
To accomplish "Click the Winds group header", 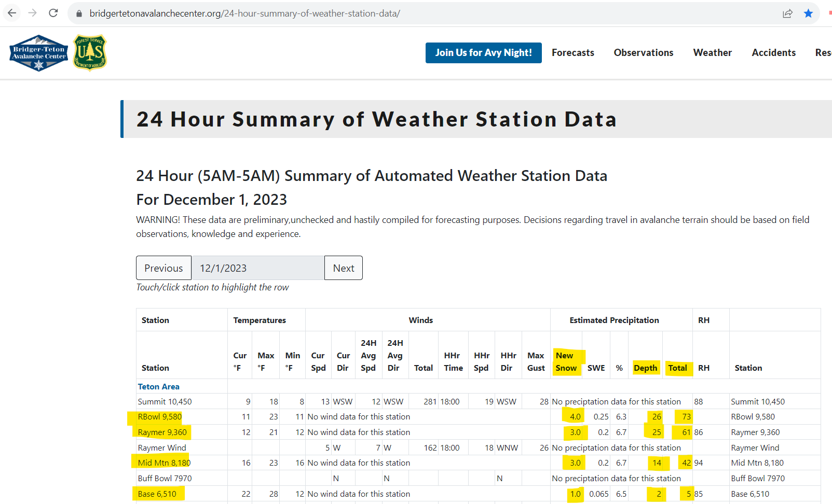I will click(x=421, y=320).
